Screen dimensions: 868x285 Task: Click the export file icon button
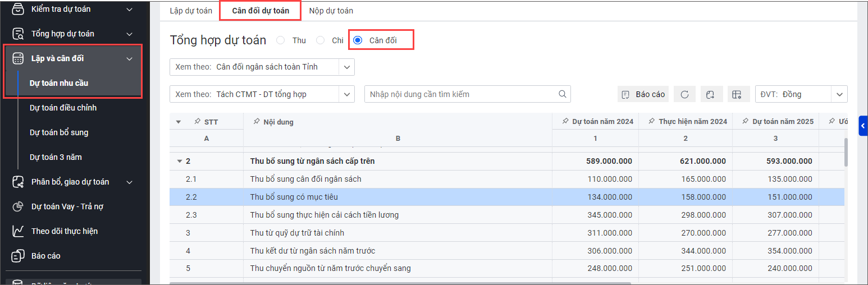coord(710,94)
